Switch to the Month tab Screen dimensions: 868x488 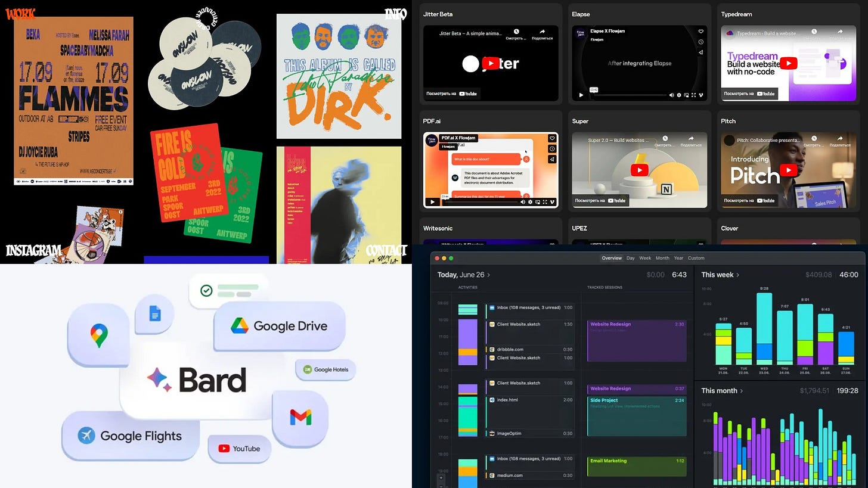(662, 258)
